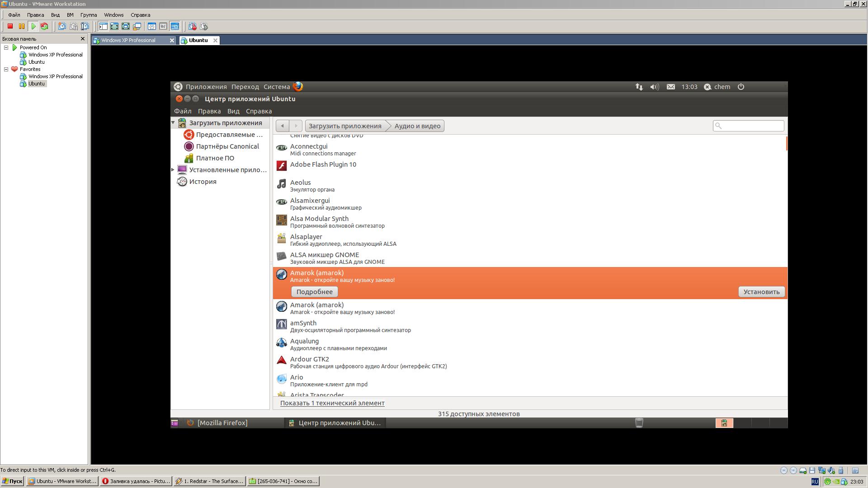This screenshot has height=488, width=868.
Task: Click Подробнее button for Amarok
Action: pyautogui.click(x=315, y=292)
